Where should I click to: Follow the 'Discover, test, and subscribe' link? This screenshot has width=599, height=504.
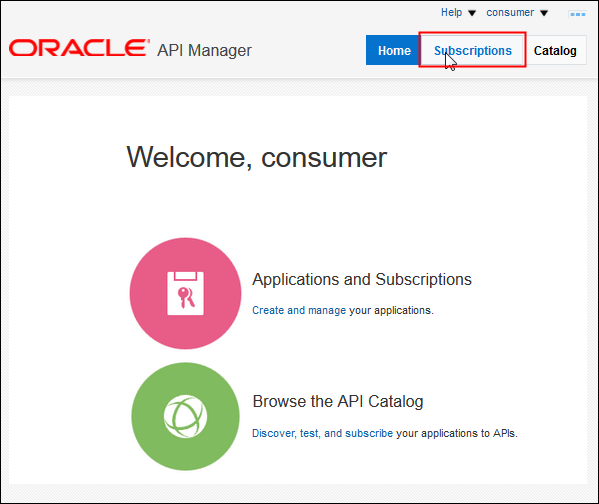tap(322, 433)
